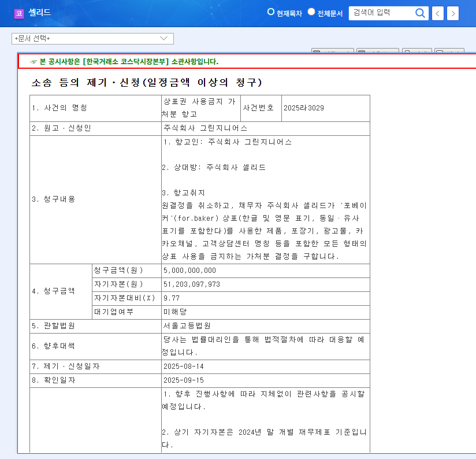Click the 1. 사건의 명칭 row label
476x459 pixels.
click(59, 108)
